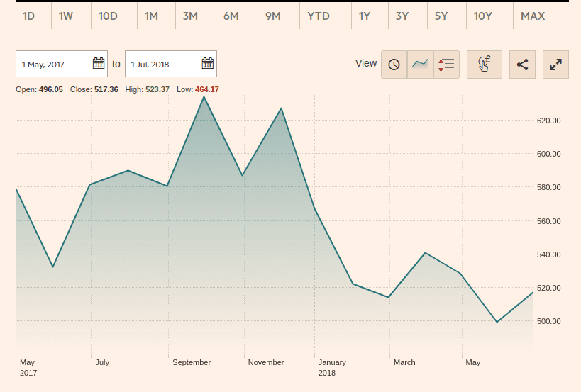The width and height of the screenshot is (581, 392).
Task: Open calendar for the start date
Action: [98, 63]
